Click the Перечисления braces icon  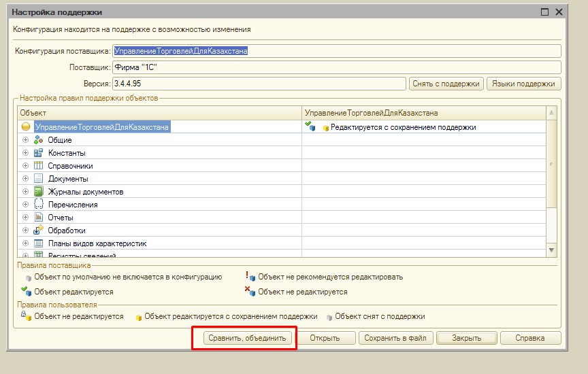point(38,204)
